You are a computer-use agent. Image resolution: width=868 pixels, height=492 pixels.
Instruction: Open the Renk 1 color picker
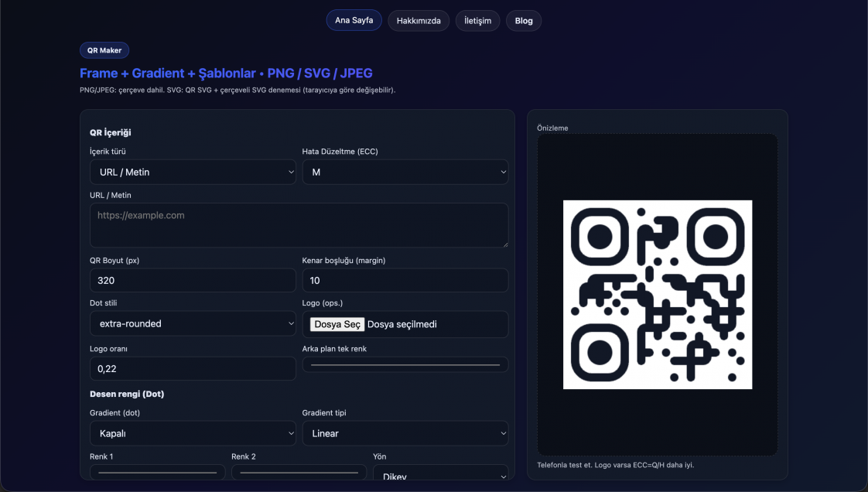tap(157, 473)
